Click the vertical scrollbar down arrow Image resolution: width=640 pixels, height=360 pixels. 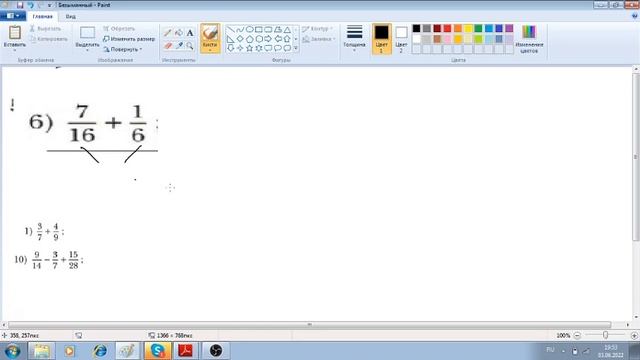[636, 317]
